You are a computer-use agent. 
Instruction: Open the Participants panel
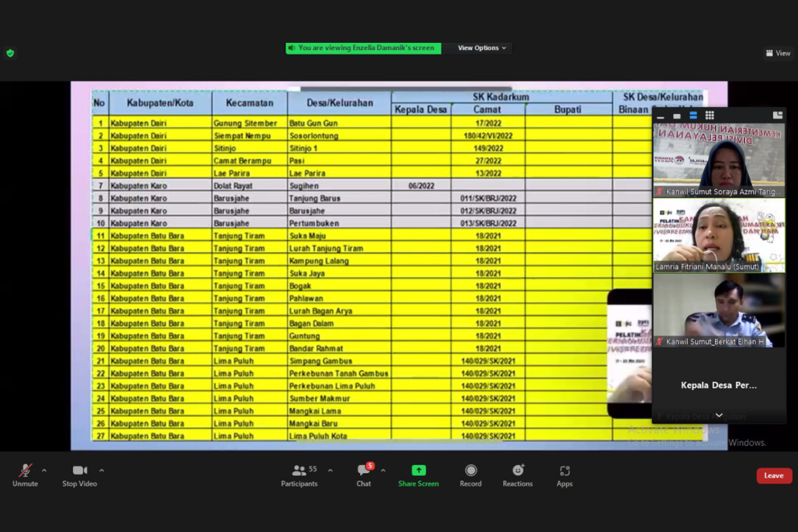tap(299, 474)
